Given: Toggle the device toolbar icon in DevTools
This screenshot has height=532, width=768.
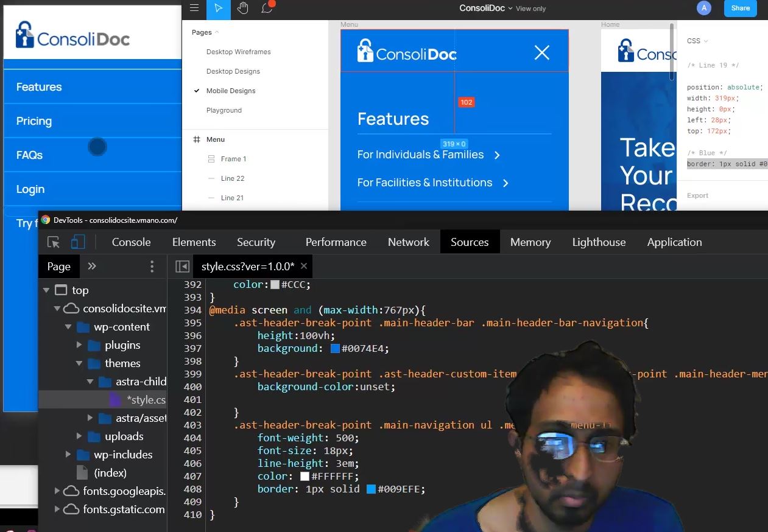Looking at the screenshot, I should click(x=78, y=242).
